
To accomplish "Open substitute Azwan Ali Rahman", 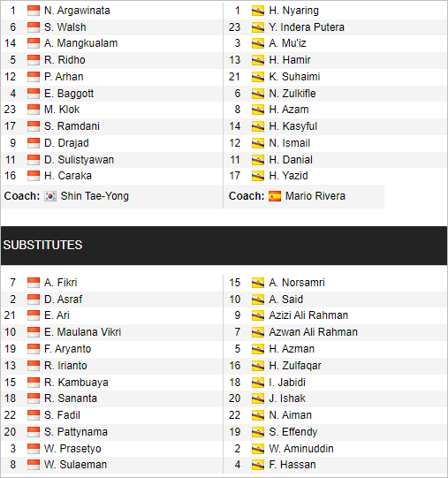I will click(313, 332).
